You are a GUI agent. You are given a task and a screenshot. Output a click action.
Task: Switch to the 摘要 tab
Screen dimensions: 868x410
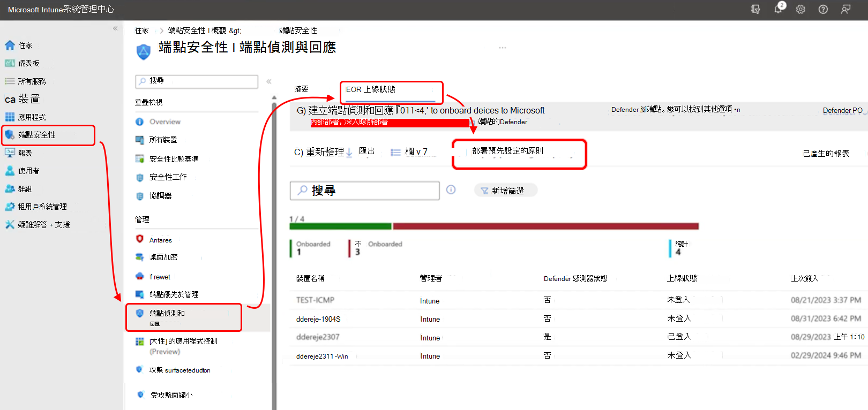click(x=301, y=89)
